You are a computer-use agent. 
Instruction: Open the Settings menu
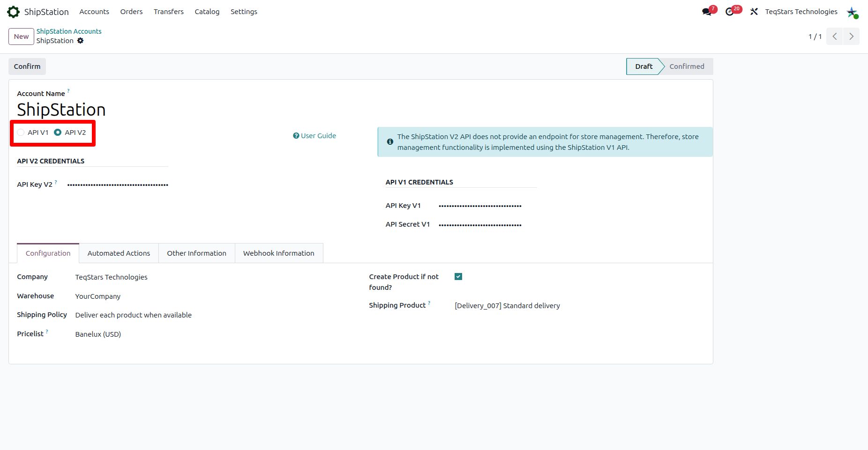[244, 12]
